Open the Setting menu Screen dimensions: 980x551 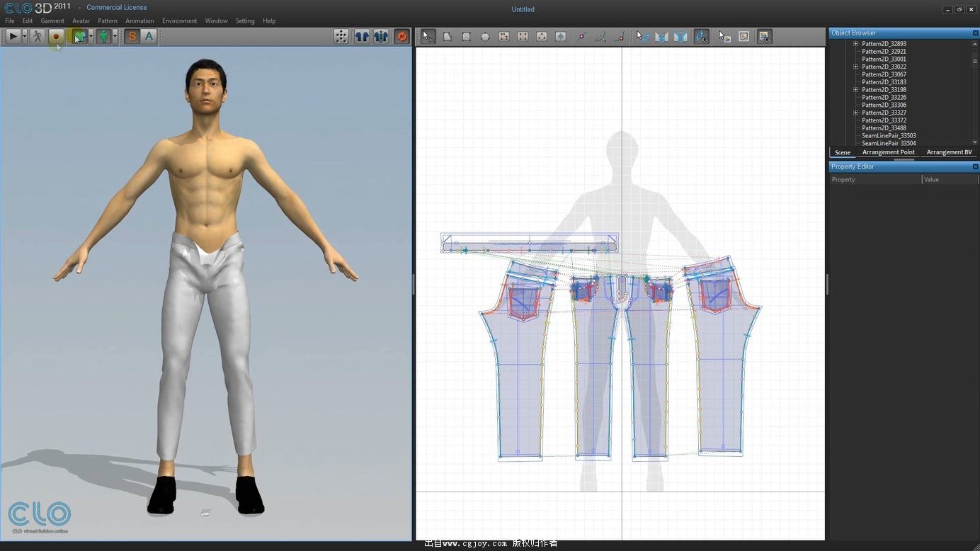click(x=245, y=21)
